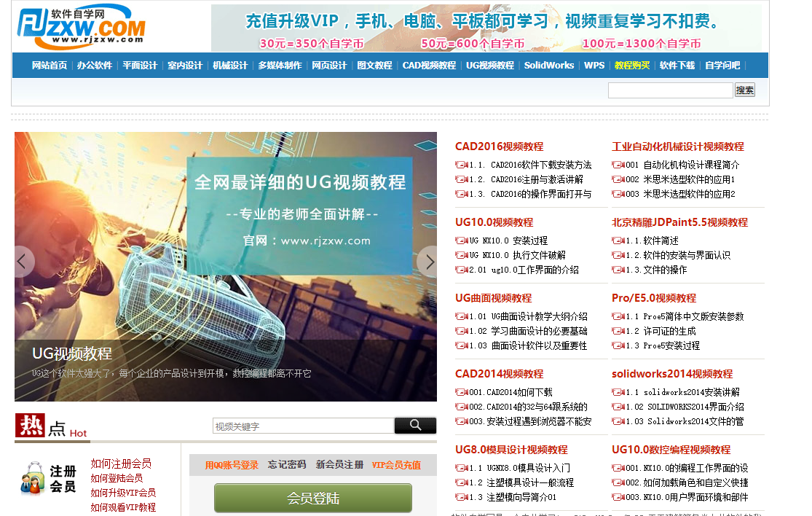
Task: Open CAD2016视频教程 section heading
Action: pos(499,146)
